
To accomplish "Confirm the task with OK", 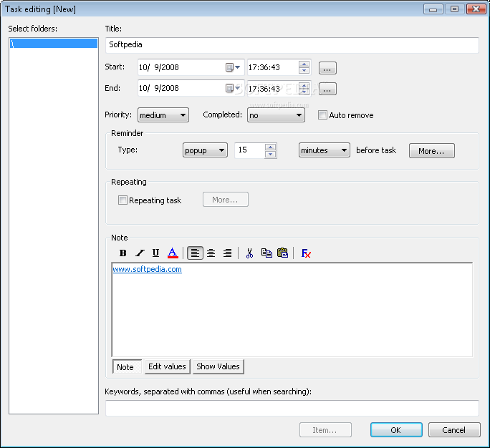I will coord(396,430).
